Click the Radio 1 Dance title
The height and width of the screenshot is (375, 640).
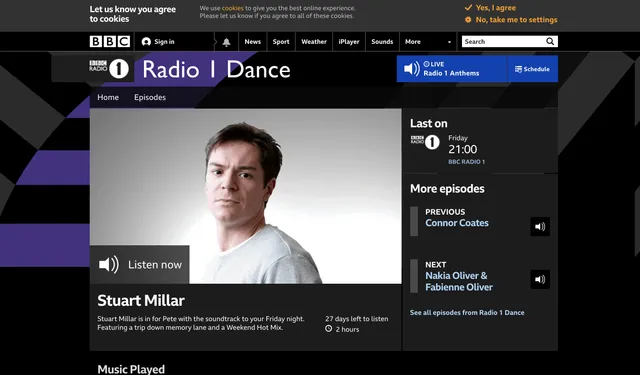pos(216,70)
